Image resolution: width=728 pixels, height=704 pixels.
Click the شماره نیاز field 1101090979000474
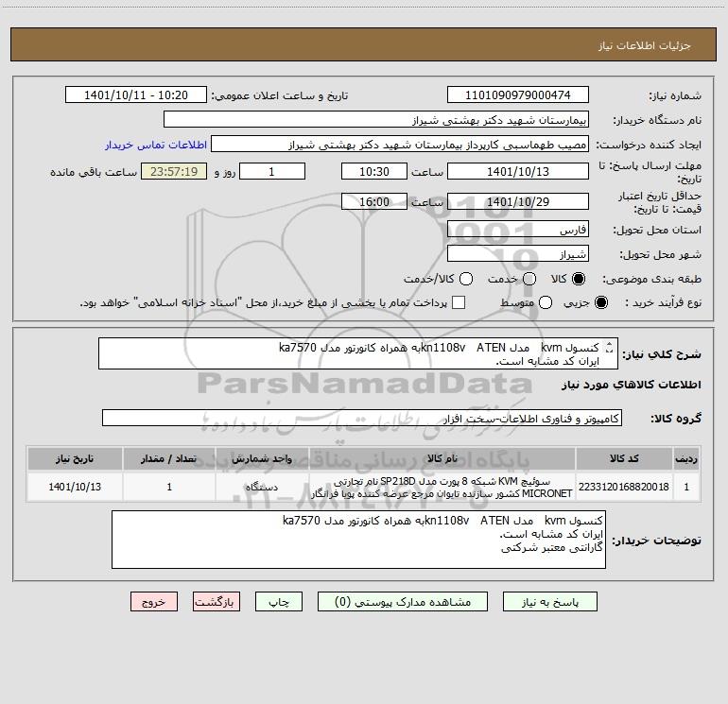click(518, 95)
